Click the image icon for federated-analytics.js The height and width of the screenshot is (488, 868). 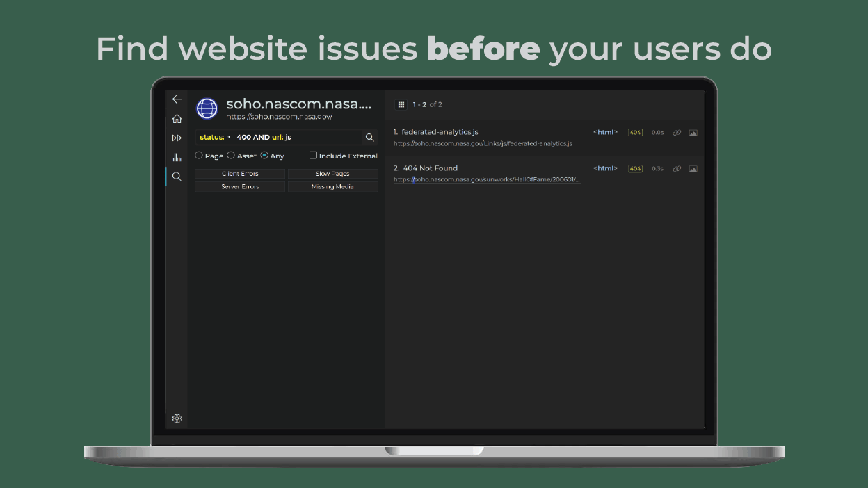[693, 133]
